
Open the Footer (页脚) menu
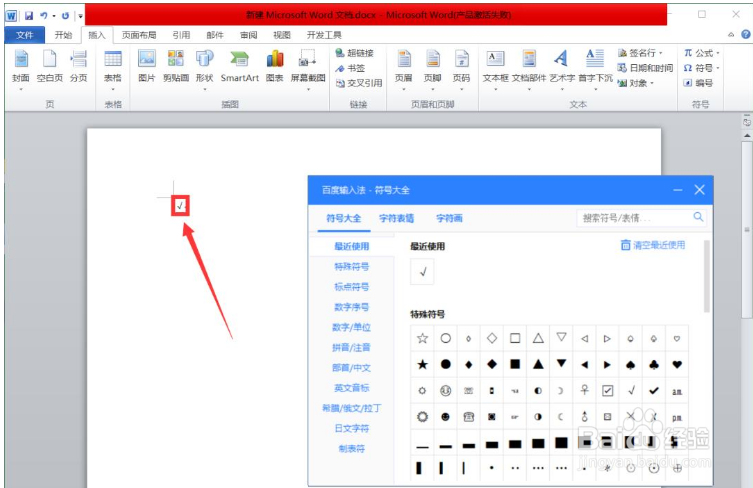pyautogui.click(x=432, y=70)
